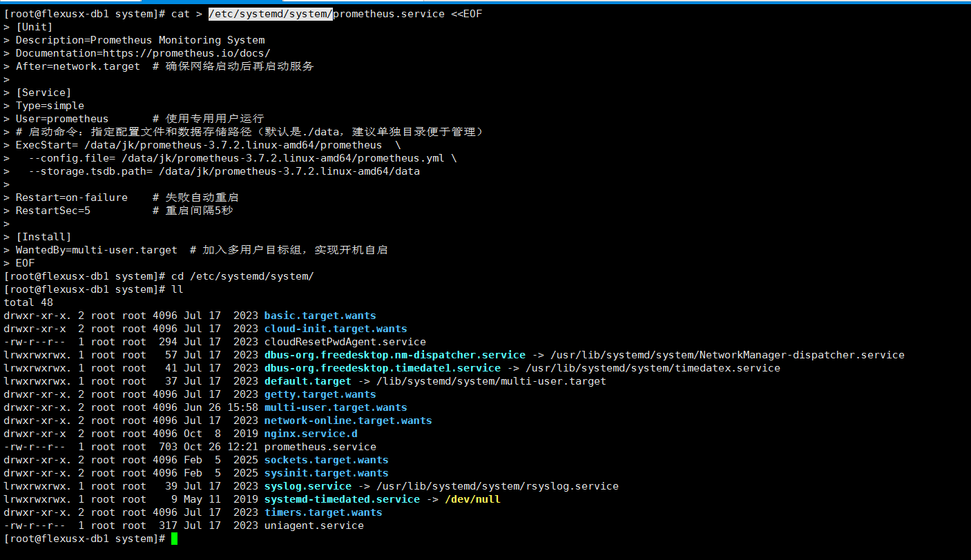The image size is (971, 560).
Task: Click the After=network.target line
Action: click(165, 66)
